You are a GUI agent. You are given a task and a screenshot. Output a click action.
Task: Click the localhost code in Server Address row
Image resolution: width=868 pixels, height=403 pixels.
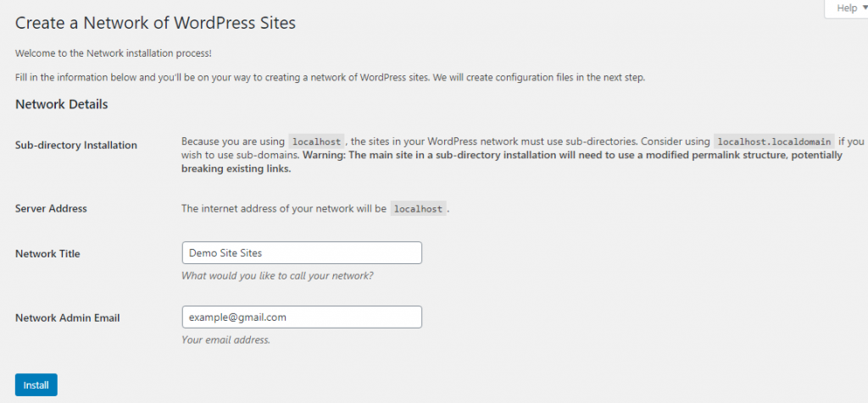[x=418, y=209]
